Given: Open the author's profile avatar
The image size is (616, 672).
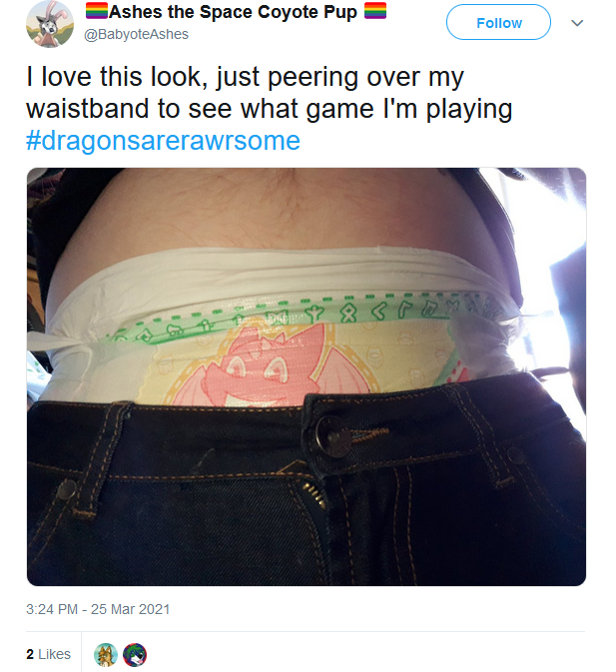Looking at the screenshot, I should point(50,24).
